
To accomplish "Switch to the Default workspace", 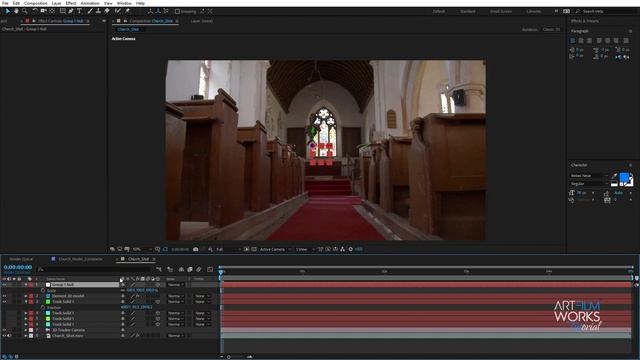I will pyautogui.click(x=439, y=11).
